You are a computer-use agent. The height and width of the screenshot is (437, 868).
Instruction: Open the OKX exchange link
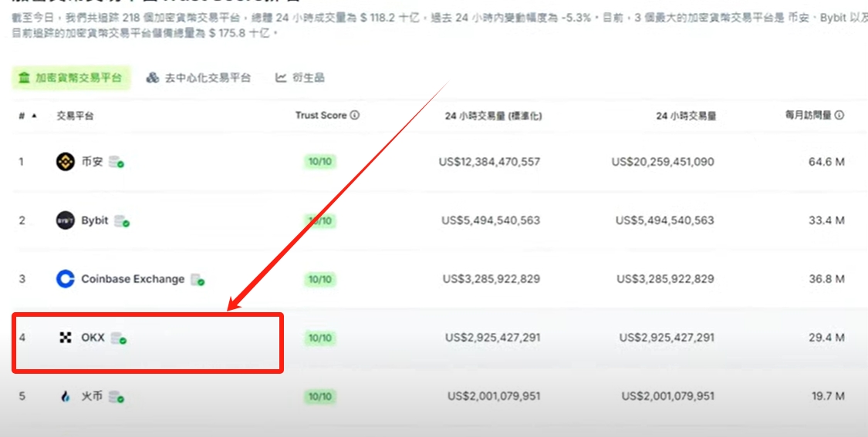click(93, 338)
